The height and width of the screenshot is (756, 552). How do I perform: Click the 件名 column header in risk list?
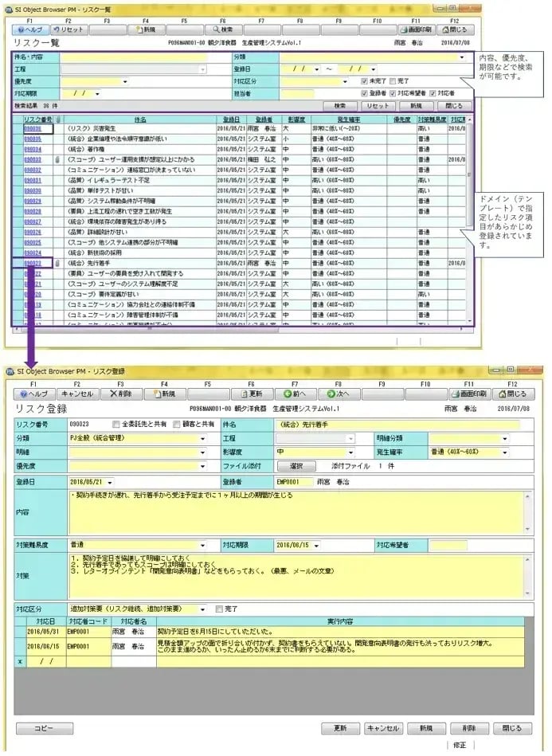[140, 119]
